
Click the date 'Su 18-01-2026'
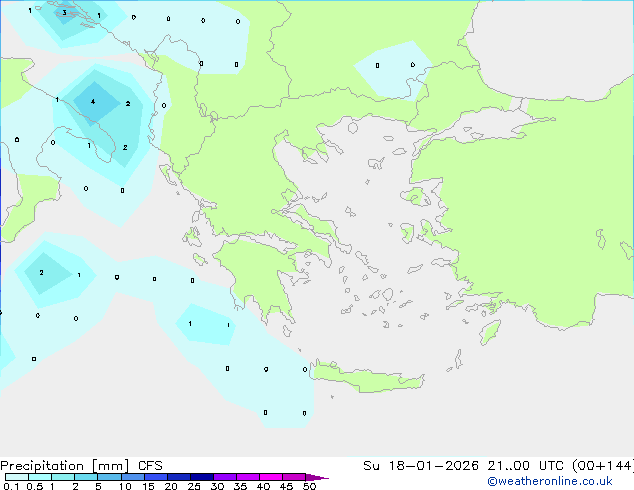coord(421,466)
